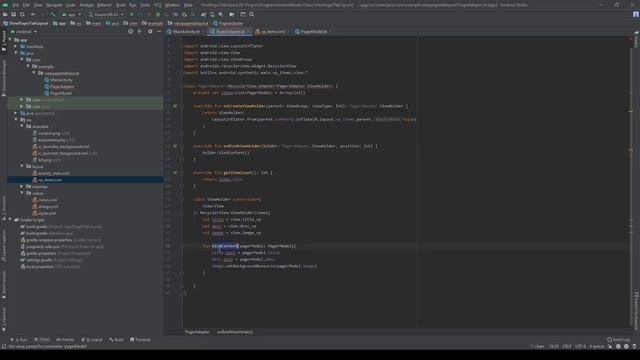The image size is (640, 360).
Task: Open the Help menu
Action: pyautogui.click(x=188, y=5)
